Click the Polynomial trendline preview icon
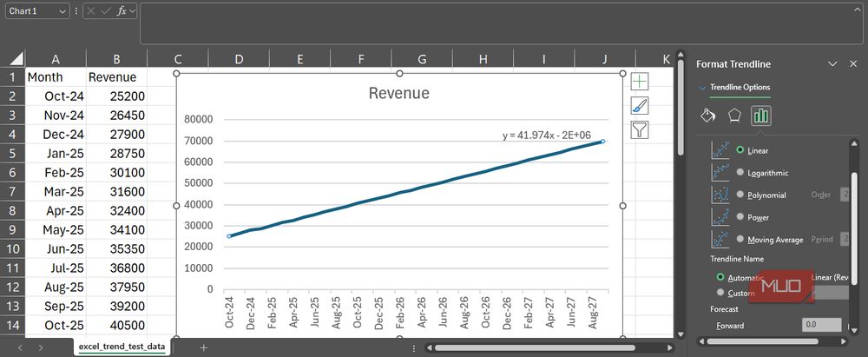Screen dimensions: 868x357 [720, 195]
